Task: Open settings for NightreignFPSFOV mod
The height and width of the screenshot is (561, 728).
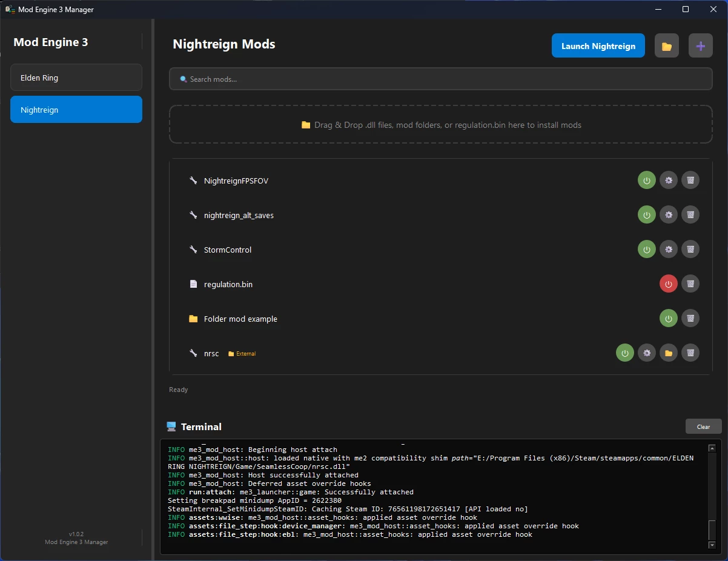Action: 669,181
